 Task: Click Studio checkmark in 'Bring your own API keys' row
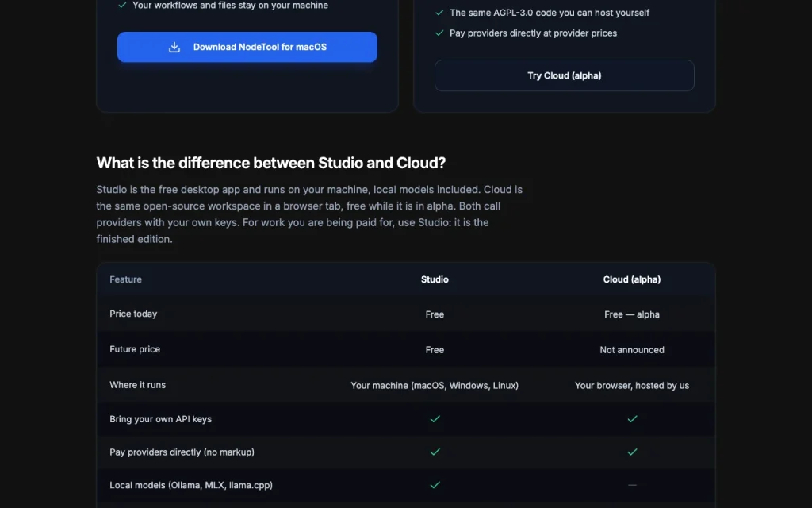click(x=435, y=419)
